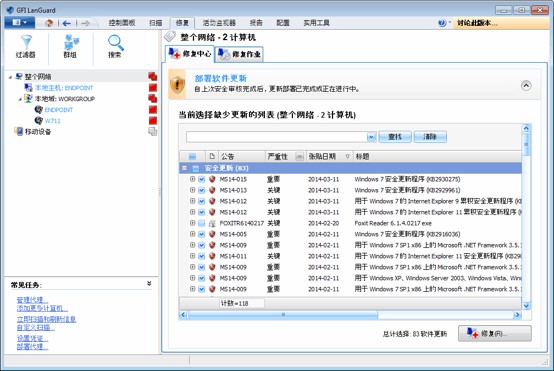Click the orange shield warning icon in banner
This screenshot has width=554, height=371.
point(177,84)
